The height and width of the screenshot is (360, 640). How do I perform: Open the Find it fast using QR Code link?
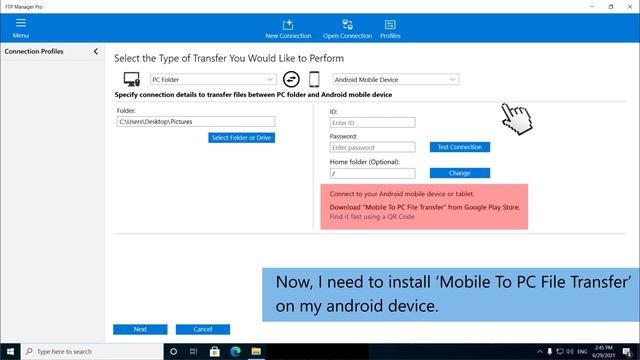click(x=372, y=217)
